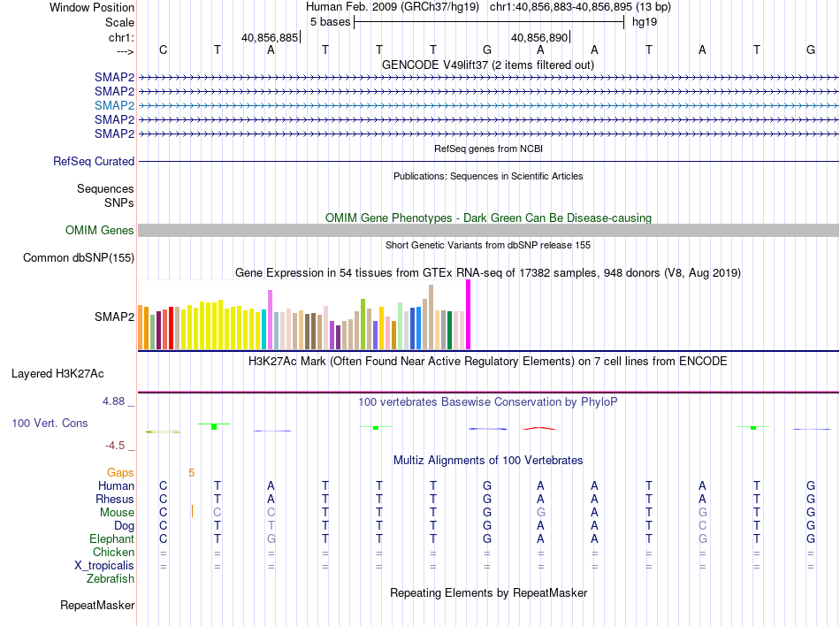Click the 'chr1:' ruler label
The height and width of the screenshot is (626, 840).
point(121,37)
